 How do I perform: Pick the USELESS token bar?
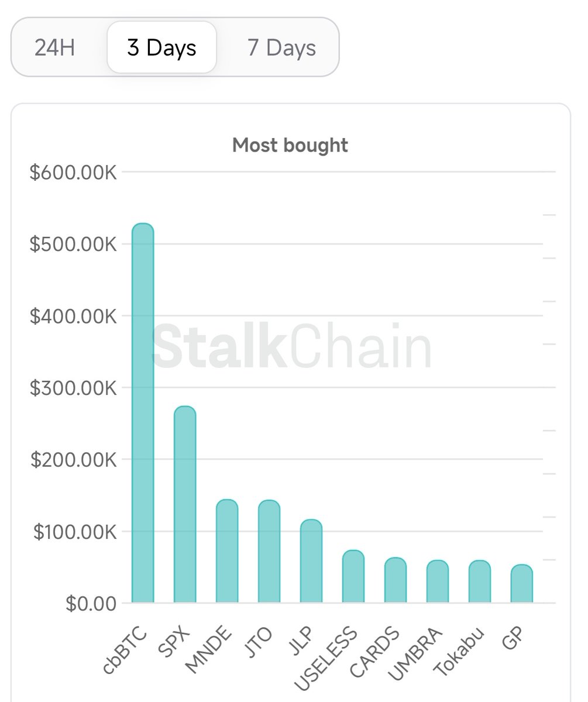pyautogui.click(x=353, y=577)
